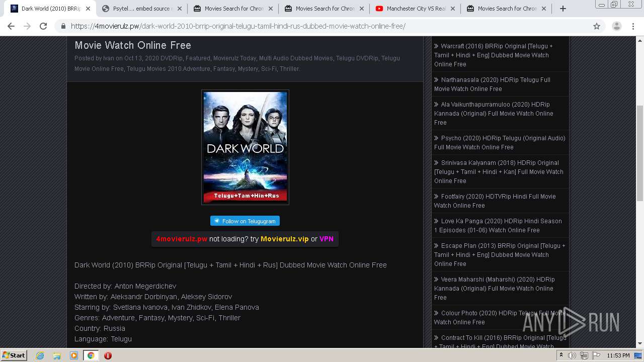Open Warcraft (2016) BRRip sidebar link
The image size is (644, 362).
click(494, 55)
